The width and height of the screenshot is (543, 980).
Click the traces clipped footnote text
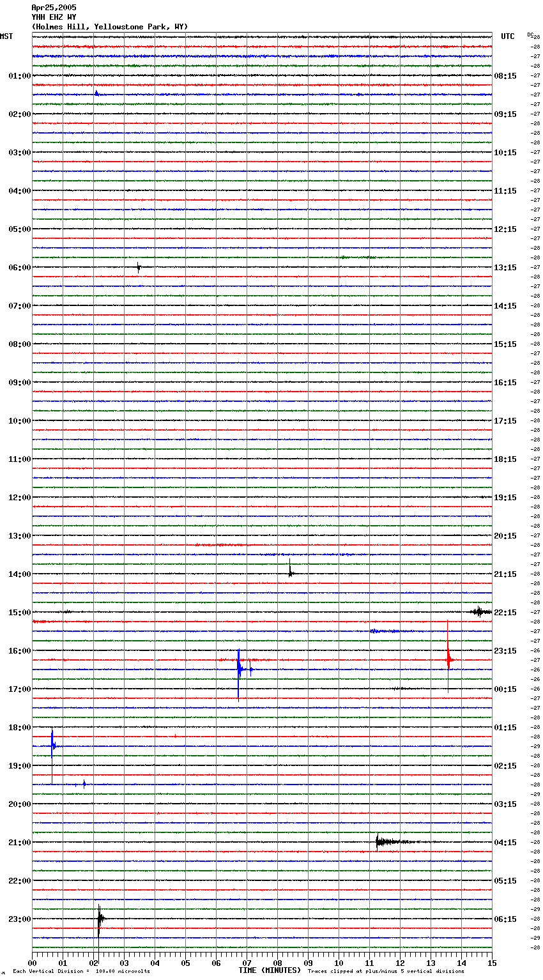click(x=386, y=972)
